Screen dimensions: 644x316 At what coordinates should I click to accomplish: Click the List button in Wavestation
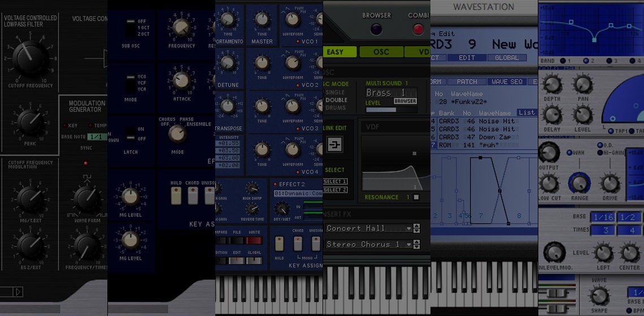click(x=526, y=112)
